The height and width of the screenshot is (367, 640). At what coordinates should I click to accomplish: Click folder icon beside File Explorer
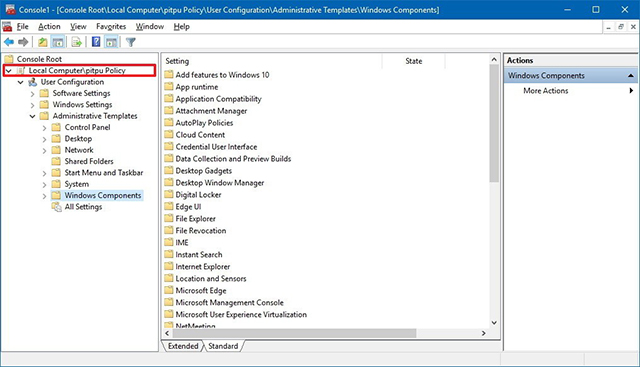169,218
